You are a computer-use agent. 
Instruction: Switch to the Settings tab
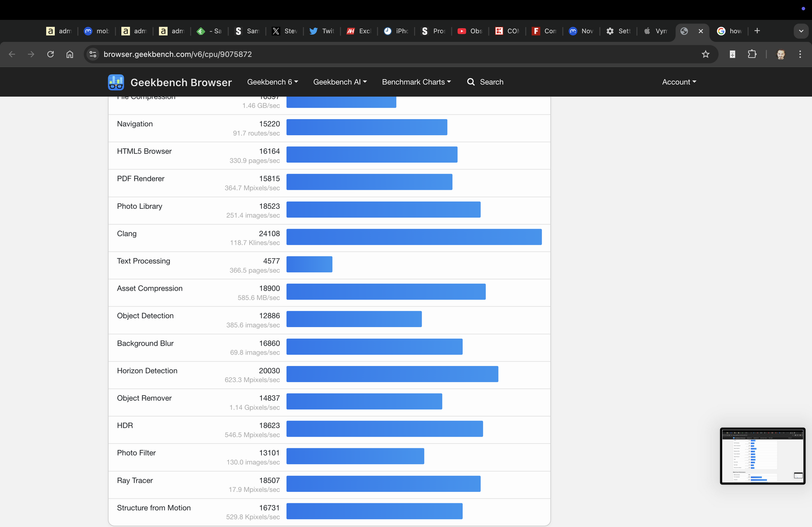click(618, 31)
